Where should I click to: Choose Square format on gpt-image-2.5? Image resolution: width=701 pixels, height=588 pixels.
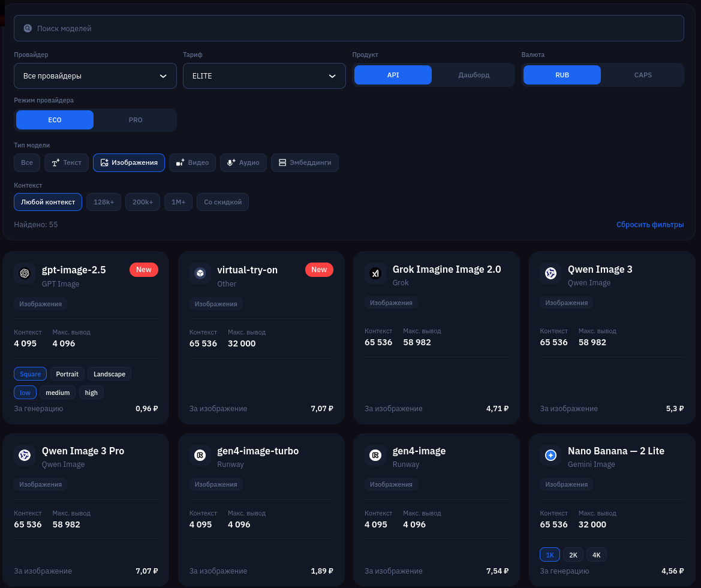pyautogui.click(x=31, y=374)
